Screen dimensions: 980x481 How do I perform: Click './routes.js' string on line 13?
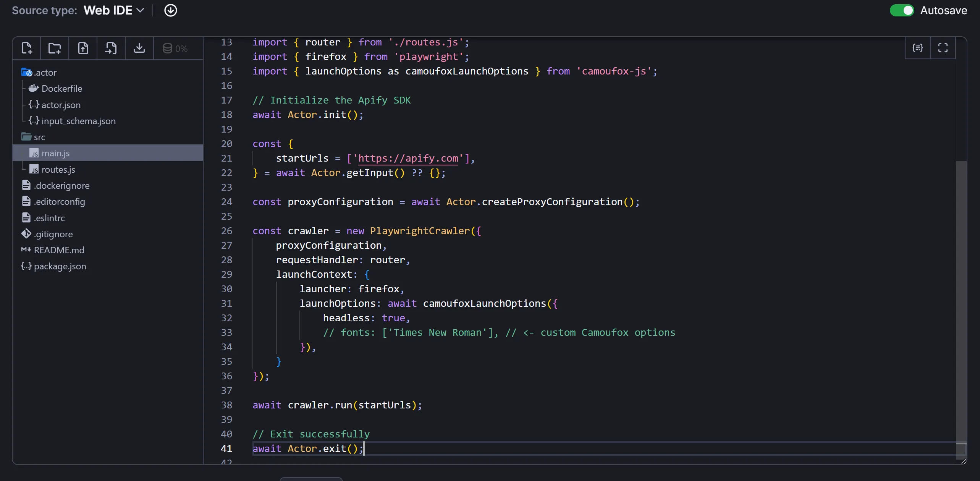click(425, 42)
